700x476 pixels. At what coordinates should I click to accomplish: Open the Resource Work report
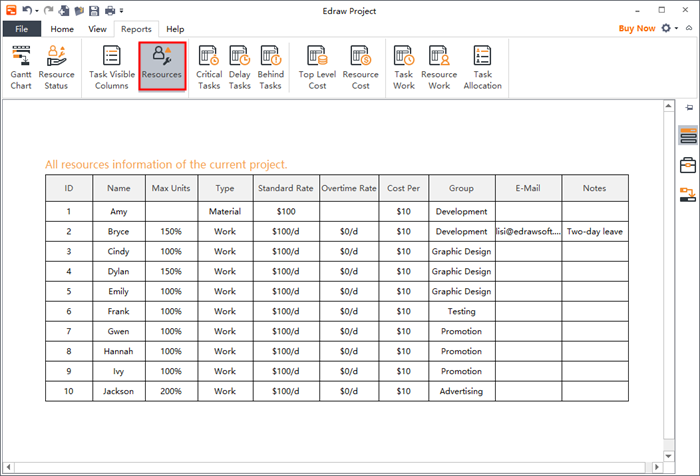click(439, 67)
